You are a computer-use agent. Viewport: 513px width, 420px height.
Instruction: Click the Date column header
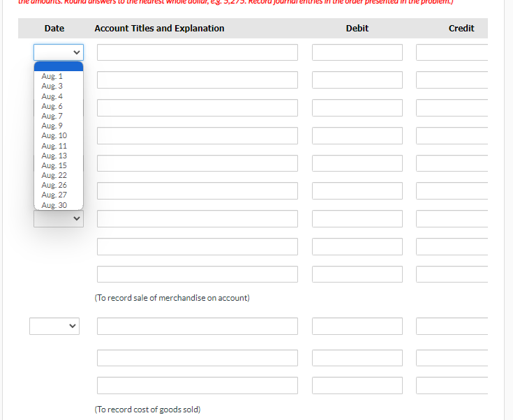click(x=54, y=29)
